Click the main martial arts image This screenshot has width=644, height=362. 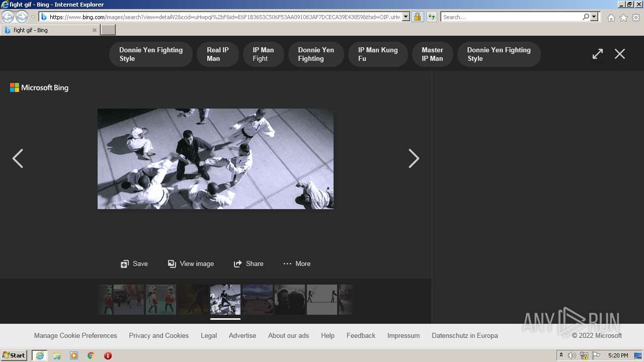[x=215, y=159]
